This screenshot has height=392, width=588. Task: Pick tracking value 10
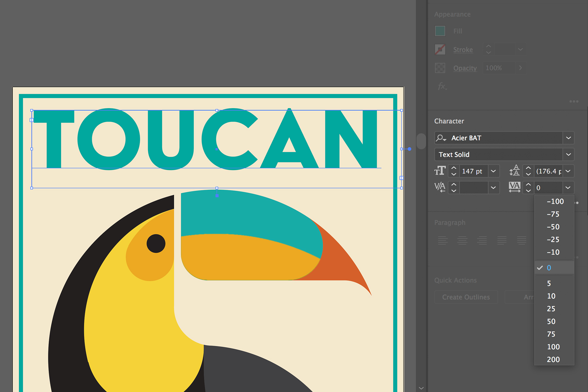pos(554,296)
